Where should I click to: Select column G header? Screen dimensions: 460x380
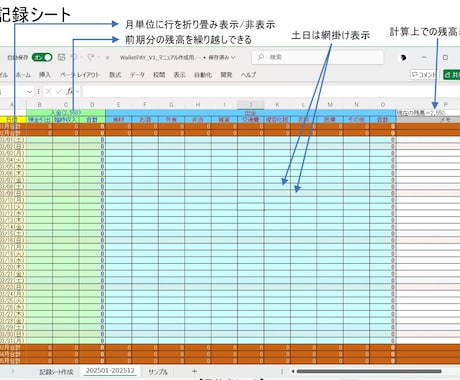pyautogui.click(x=171, y=105)
